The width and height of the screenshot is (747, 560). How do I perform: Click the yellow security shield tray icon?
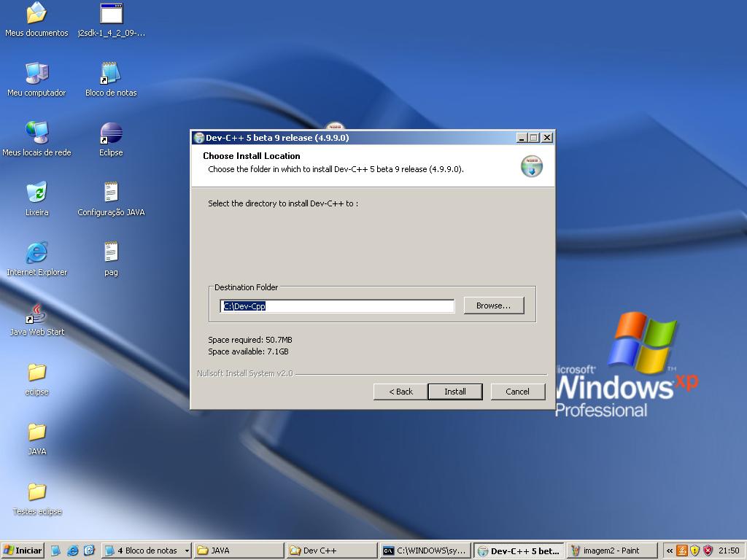695,551
